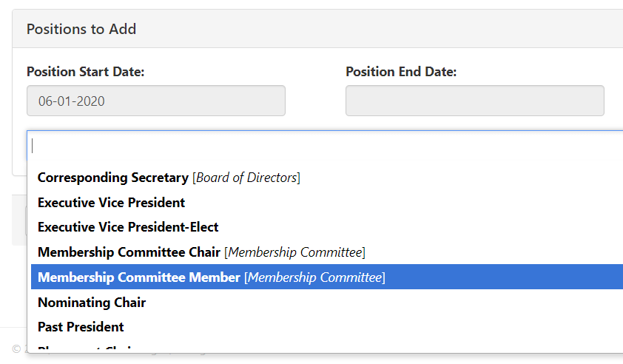Choose highlighted Membership Committee Member option
The image size is (623, 364).
(x=139, y=277)
